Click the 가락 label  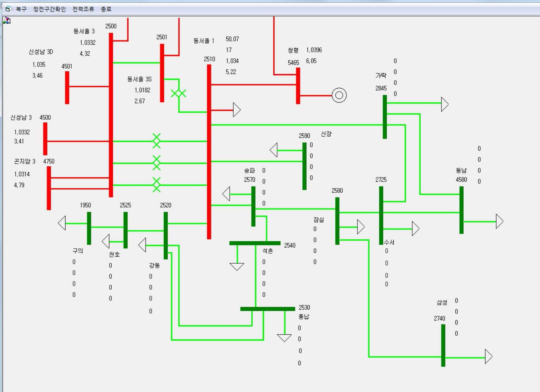coord(381,75)
